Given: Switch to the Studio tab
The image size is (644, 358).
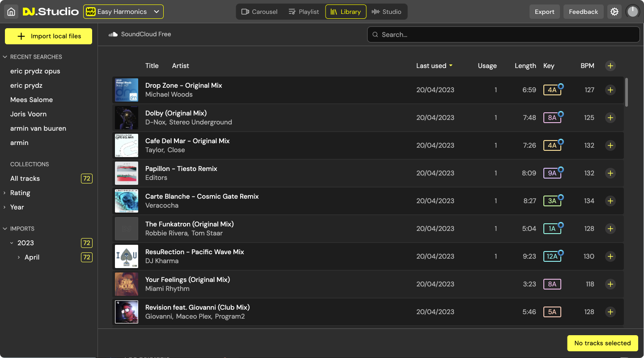Looking at the screenshot, I should 386,12.
